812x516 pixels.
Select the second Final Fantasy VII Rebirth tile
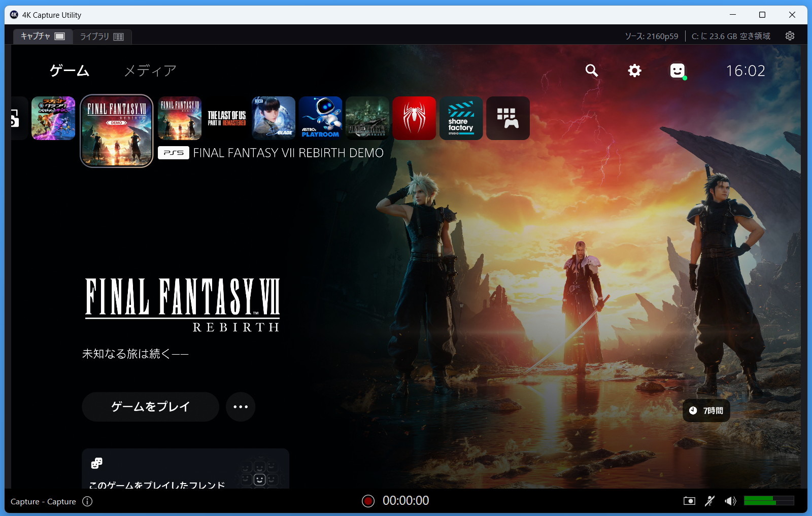(180, 118)
